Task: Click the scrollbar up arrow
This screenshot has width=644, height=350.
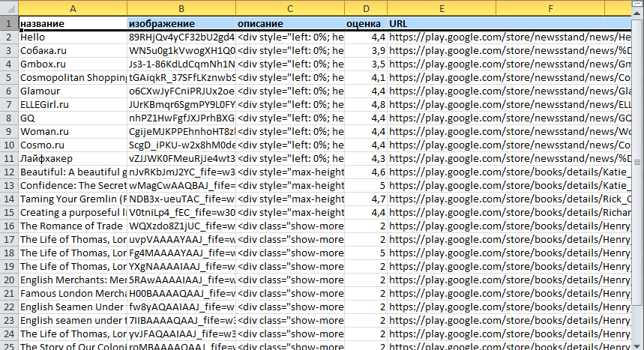Action: [637, 13]
